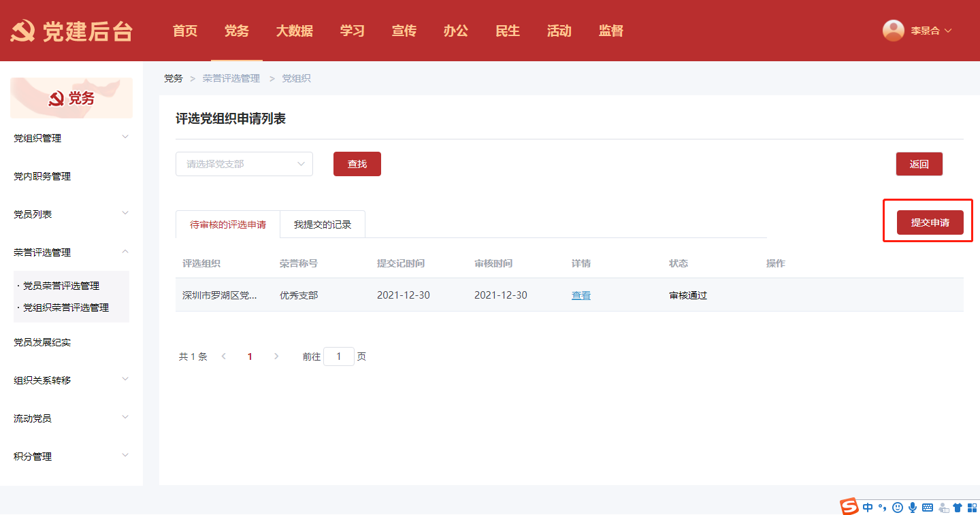980x515 pixels.
Task: Open the soft keyboard icon in IME toolbar
Action: 928,508
